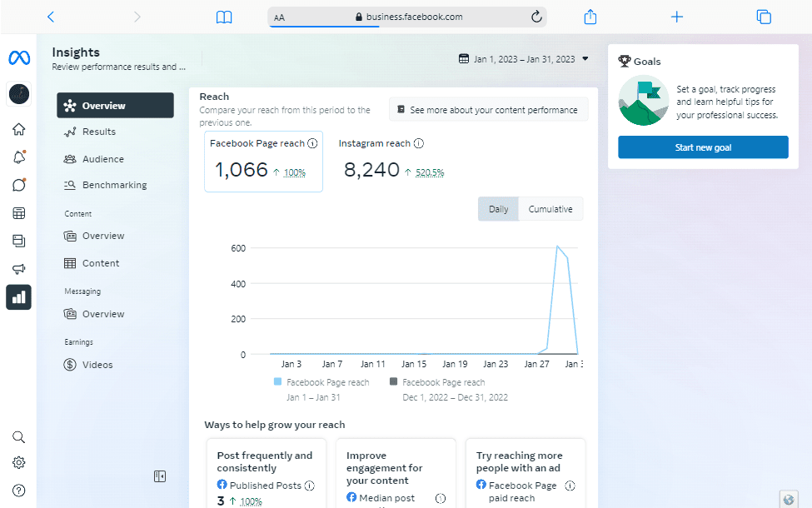Click the info icon beside Instagram reach
Image resolution: width=812 pixels, height=508 pixels.
click(418, 143)
